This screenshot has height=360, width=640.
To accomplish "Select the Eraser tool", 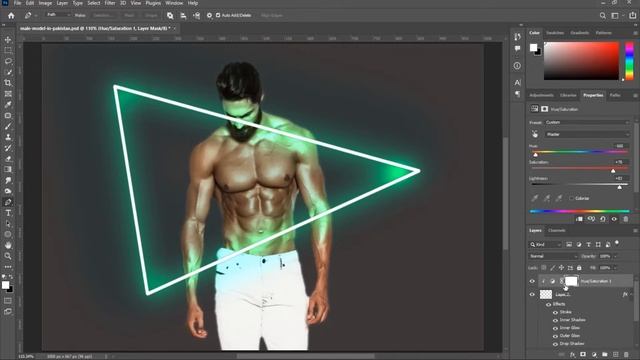I will coord(8,159).
